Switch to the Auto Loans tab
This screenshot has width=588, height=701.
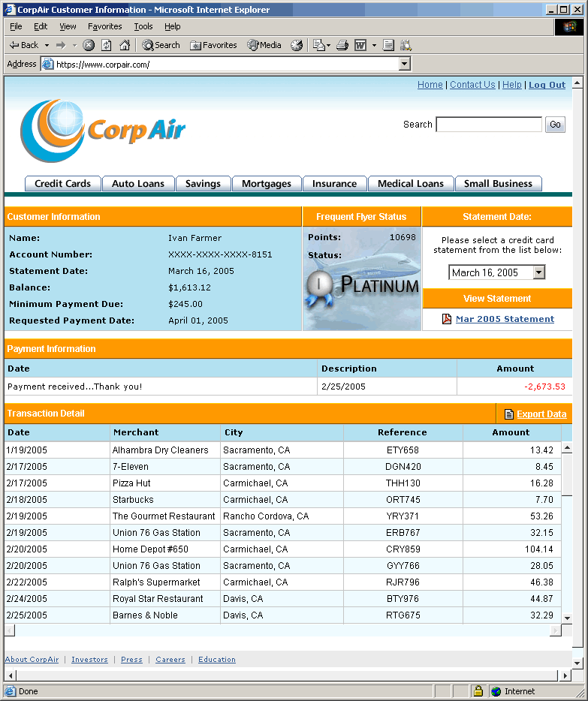tap(138, 184)
